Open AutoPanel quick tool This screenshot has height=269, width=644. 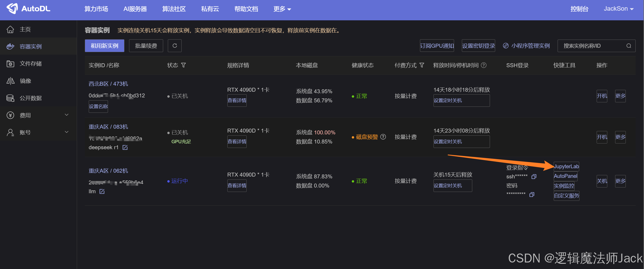[x=565, y=176]
